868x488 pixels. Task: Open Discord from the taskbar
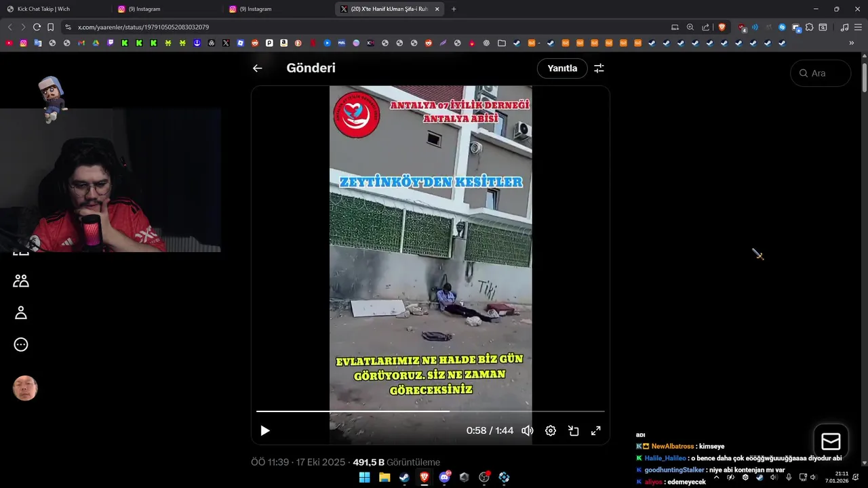(x=445, y=477)
